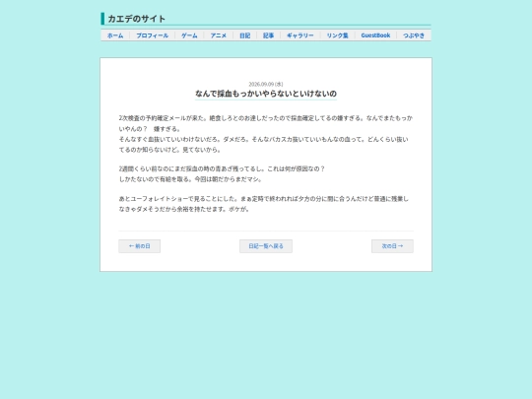The image size is (532, 399).
Task: Click the title なんで採血もっかいやらないといけないの
Action: tap(266, 94)
